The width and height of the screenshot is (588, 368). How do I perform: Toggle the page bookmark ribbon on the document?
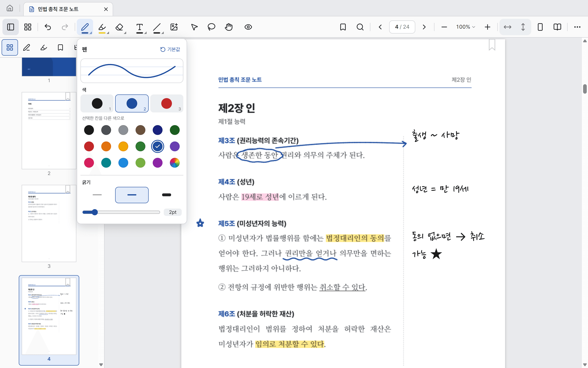pyautogui.click(x=492, y=45)
